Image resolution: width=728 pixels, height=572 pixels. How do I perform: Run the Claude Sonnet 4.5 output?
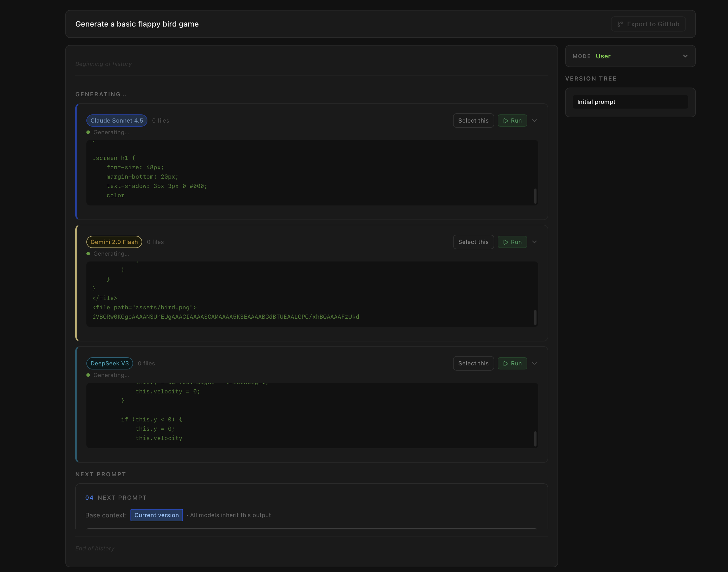[x=512, y=121]
